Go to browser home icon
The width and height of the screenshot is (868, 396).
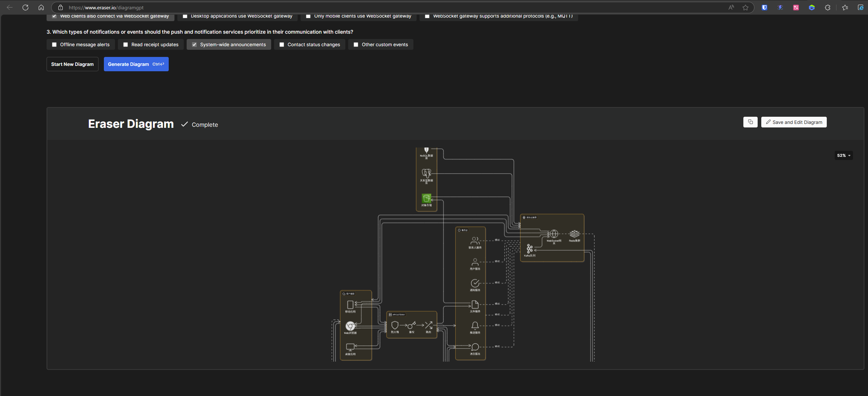[41, 8]
